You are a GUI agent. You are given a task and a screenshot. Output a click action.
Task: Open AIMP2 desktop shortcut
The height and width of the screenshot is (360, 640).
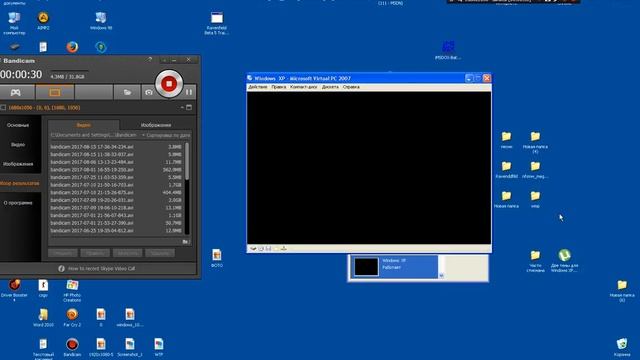coord(43,21)
